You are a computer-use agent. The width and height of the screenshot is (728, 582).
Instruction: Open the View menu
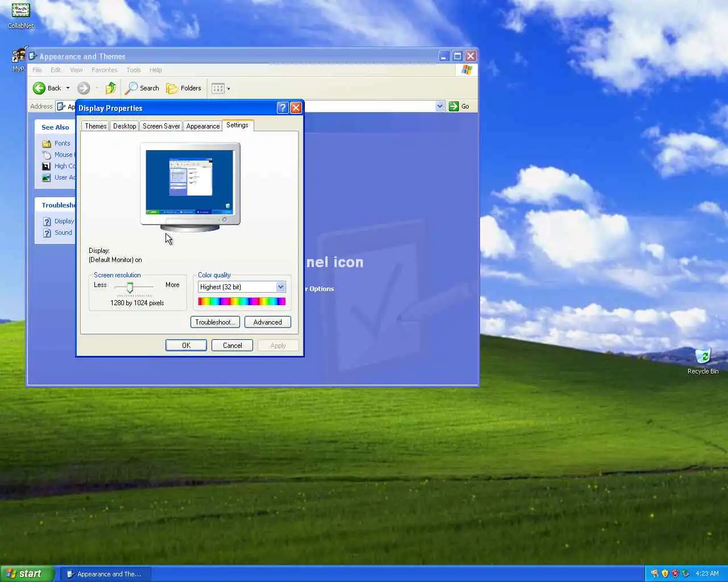tap(76, 70)
